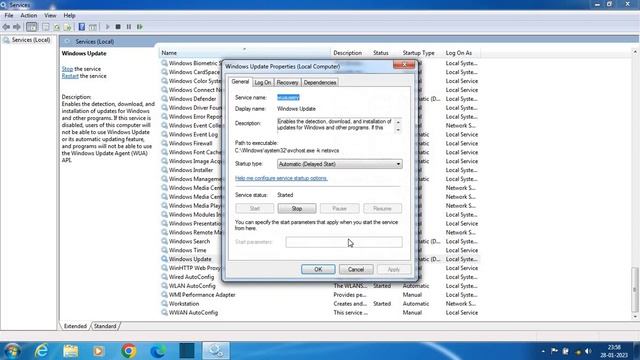Click OK in Windows Update Properties
The width and height of the screenshot is (640, 360).
click(x=318, y=269)
